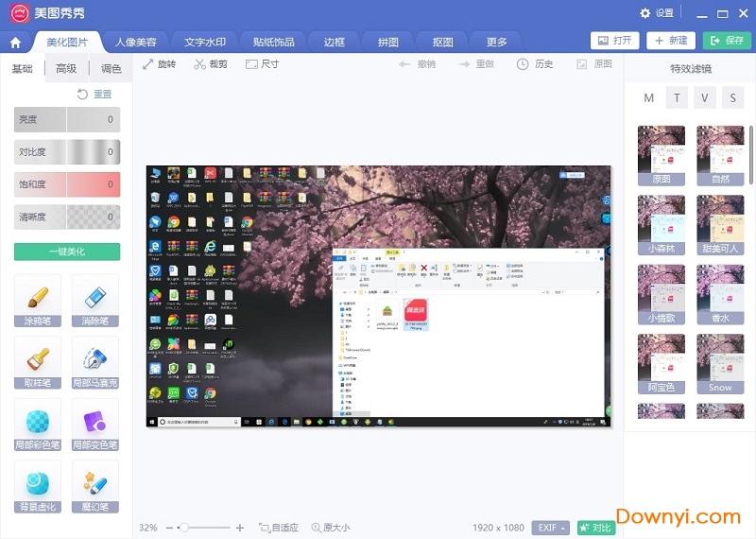Select filter category V

tap(705, 98)
